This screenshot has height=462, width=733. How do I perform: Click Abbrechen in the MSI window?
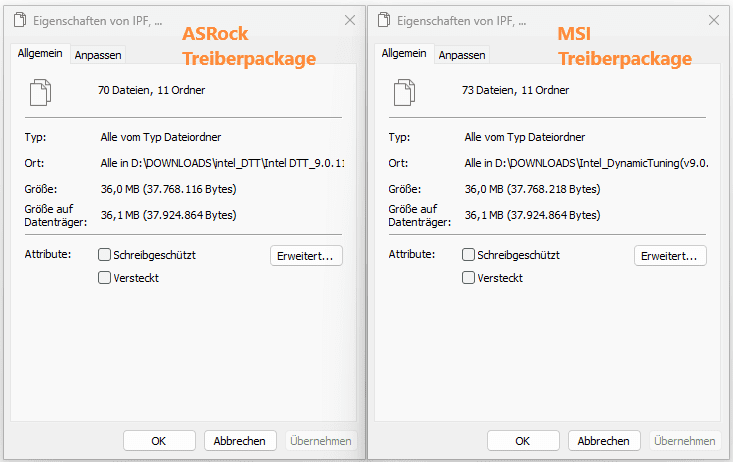(x=604, y=440)
